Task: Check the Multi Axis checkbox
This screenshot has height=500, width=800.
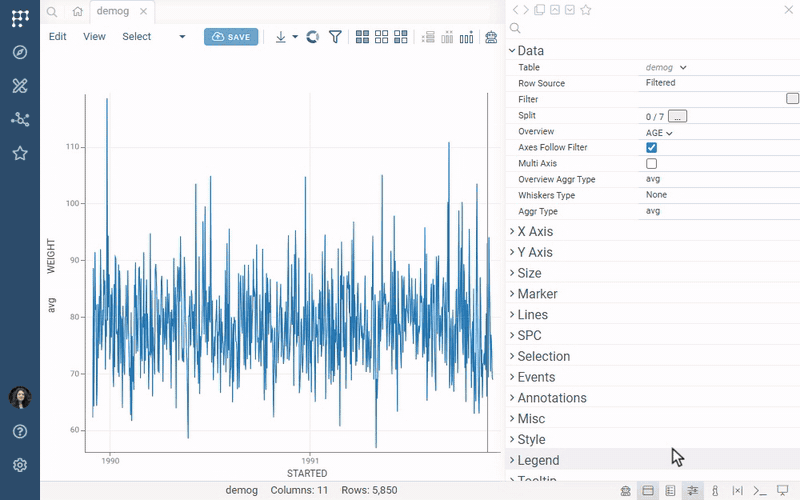Action: (652, 164)
